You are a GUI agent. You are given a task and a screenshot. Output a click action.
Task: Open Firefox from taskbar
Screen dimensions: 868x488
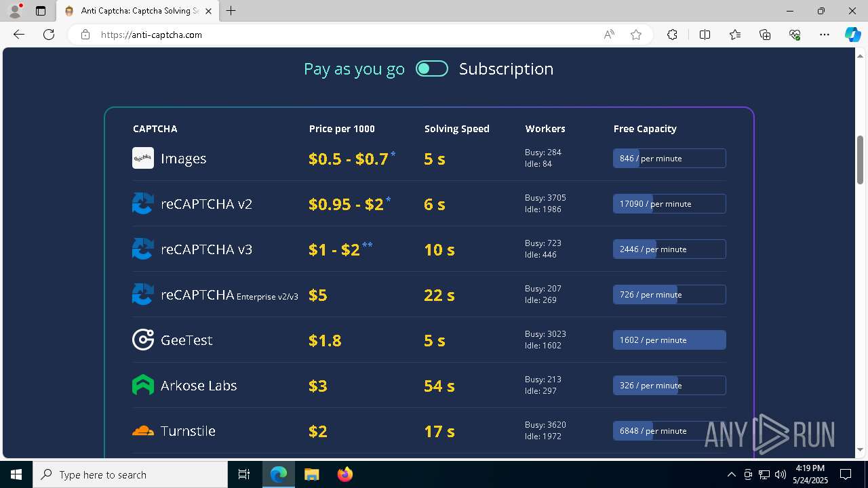point(345,474)
